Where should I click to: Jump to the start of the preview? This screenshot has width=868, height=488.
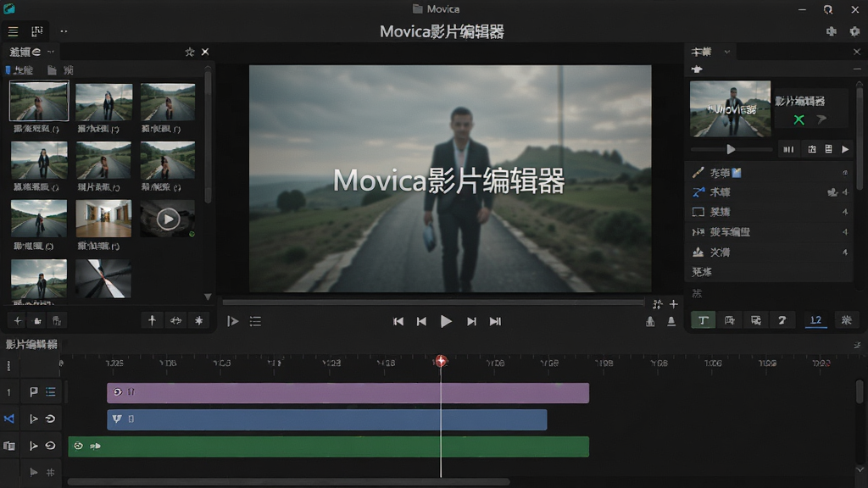pos(398,321)
